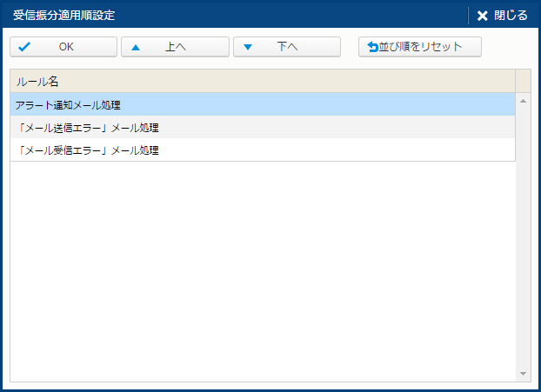This screenshot has height=392, width=541.
Task: Click the 受信振分適用順設定 dialog title bar
Action: 217,16
